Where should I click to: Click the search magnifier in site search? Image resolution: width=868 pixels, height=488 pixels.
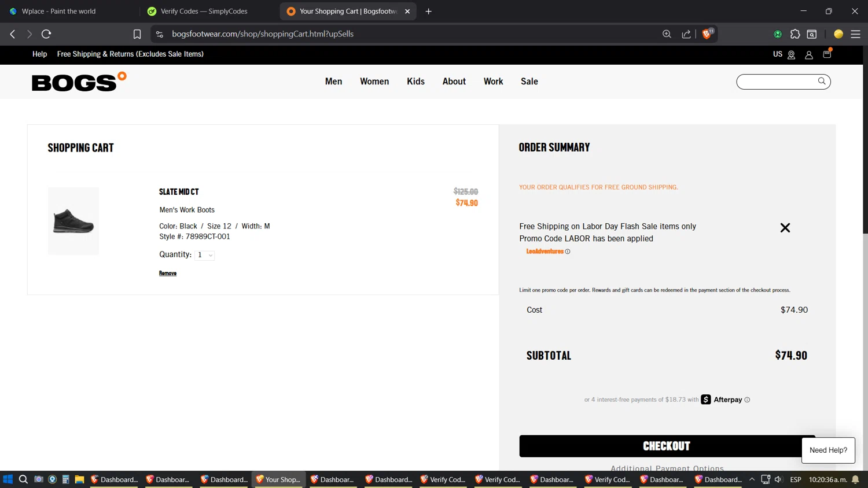(x=822, y=81)
